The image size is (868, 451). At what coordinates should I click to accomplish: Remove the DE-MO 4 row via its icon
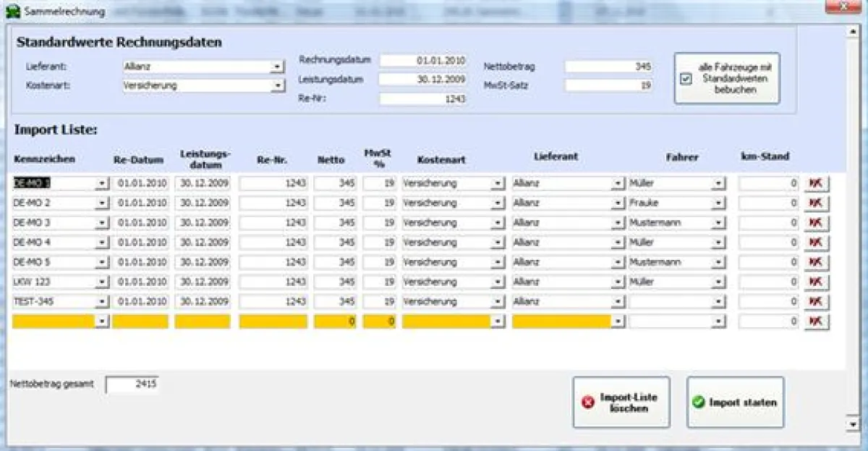[817, 243]
